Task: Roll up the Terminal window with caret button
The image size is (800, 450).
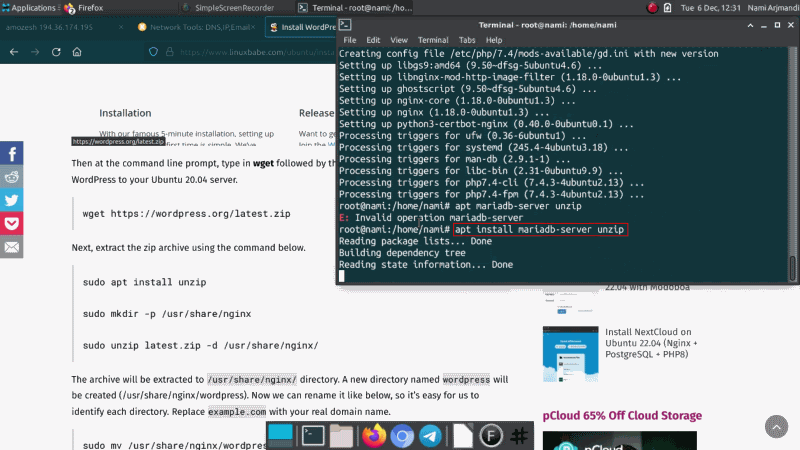Action: point(750,25)
